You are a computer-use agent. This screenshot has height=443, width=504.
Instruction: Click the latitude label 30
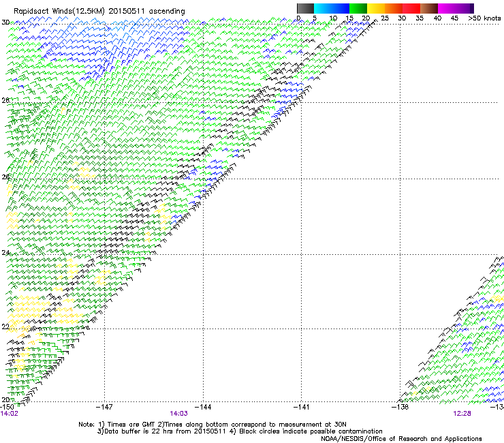pyautogui.click(x=5, y=22)
